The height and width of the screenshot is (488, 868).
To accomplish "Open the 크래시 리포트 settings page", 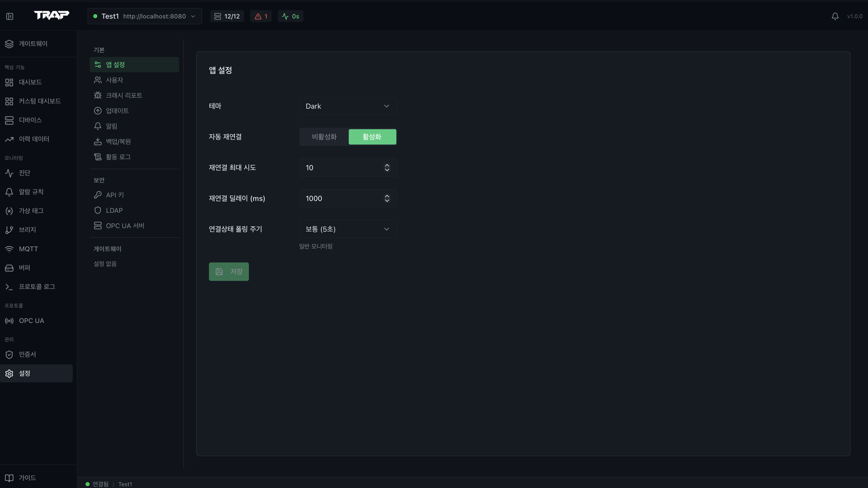I will 124,95.
